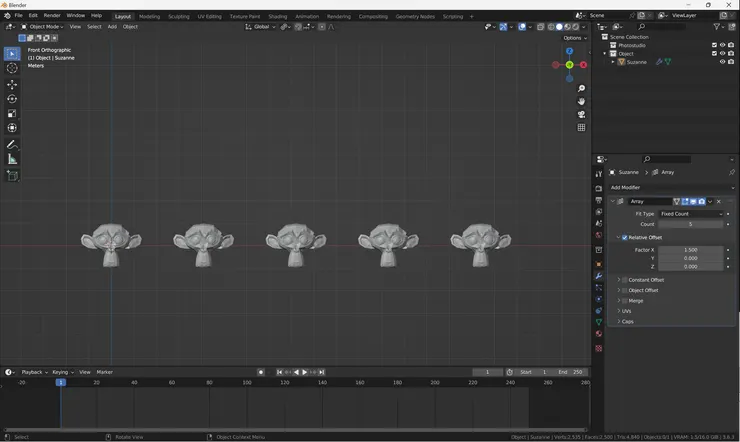Viewport: 740px width, 442px height.
Task: Click the End frame field
Action: point(571,372)
